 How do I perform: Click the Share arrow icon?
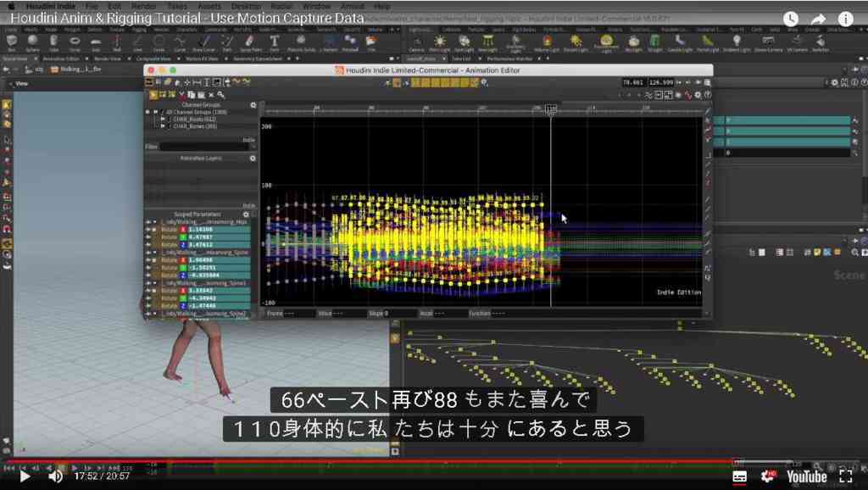(x=818, y=19)
